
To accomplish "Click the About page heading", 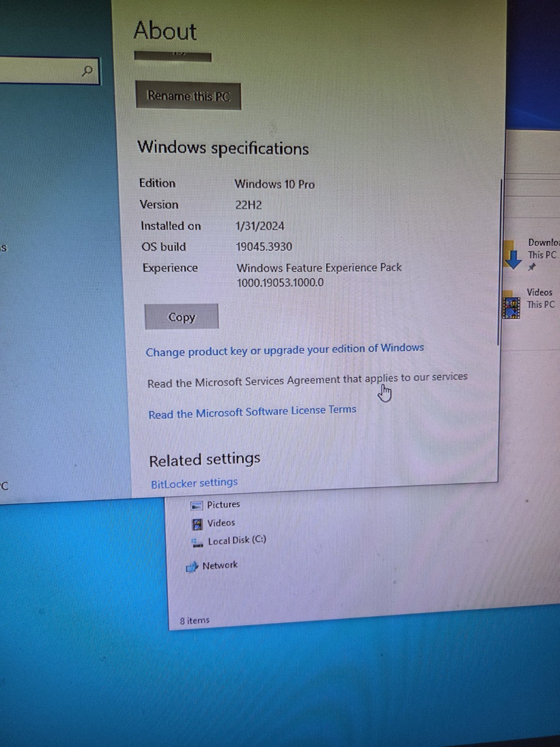I will coord(165,31).
